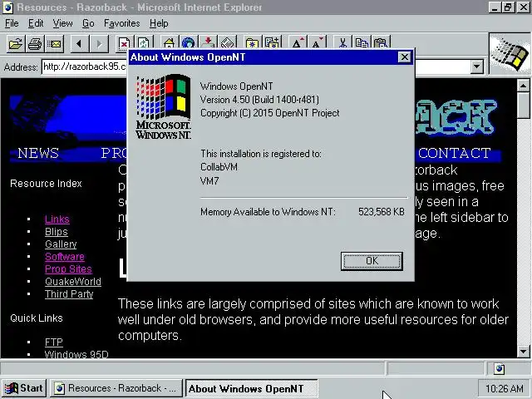This screenshot has height=399, width=532.
Task: Open the File menu
Action: 12,23
